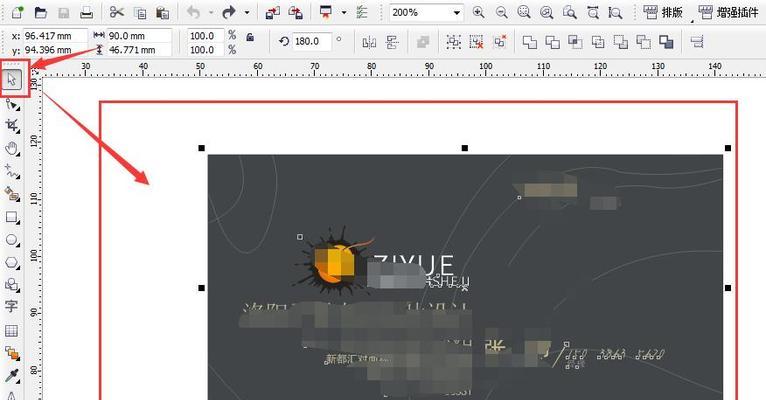Select the Shape edit tool

pos(12,104)
